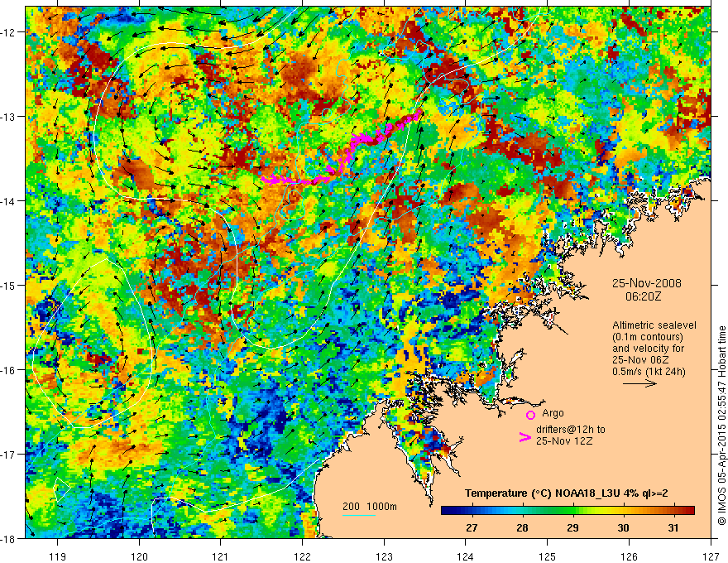Image resolution: width=728 pixels, height=563 pixels.
Task: Click the cyan bathymetry legend line
Action: point(359,515)
